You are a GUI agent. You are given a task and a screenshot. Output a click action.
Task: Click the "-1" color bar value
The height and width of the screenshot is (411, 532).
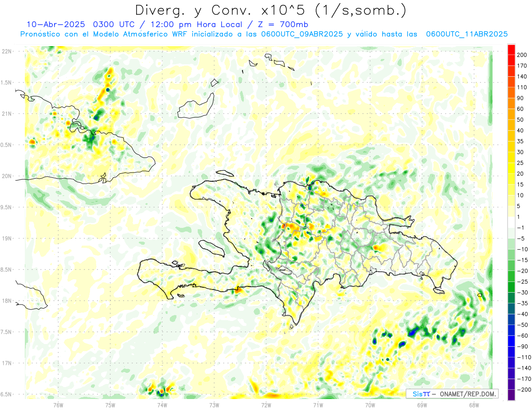(x=520, y=227)
